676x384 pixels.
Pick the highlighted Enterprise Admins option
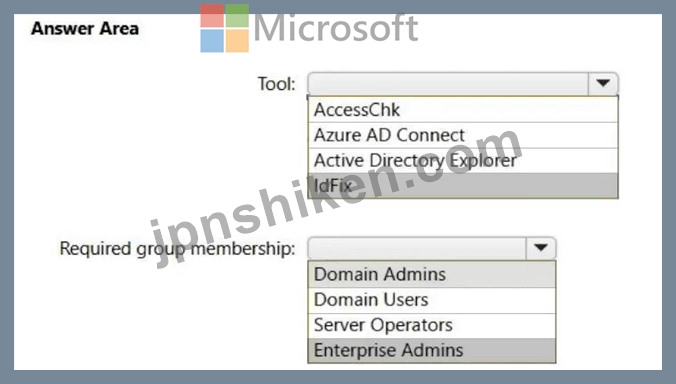(432, 350)
